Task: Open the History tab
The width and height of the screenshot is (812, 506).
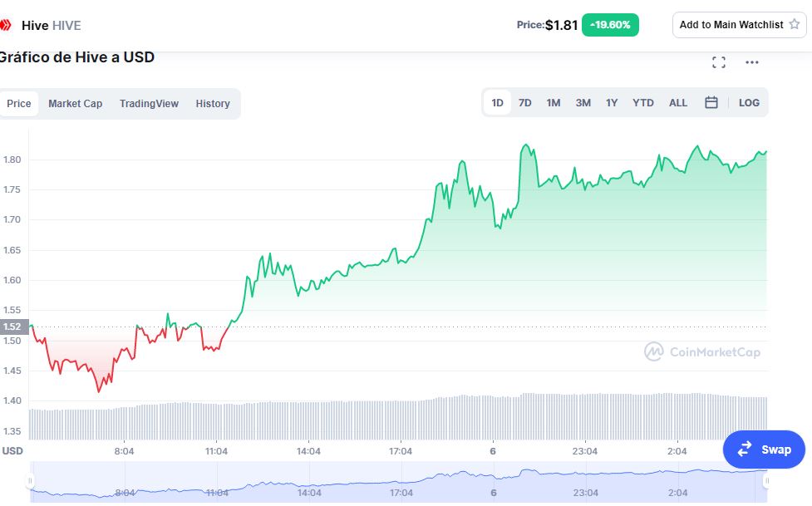Action: point(213,104)
